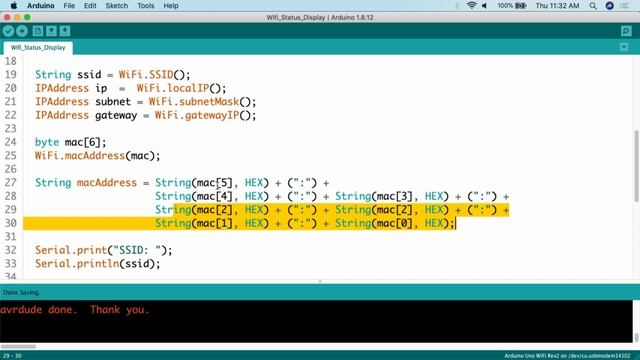Click the battery 100% indicator
This screenshot has width=640, height=360.
tap(511, 6)
